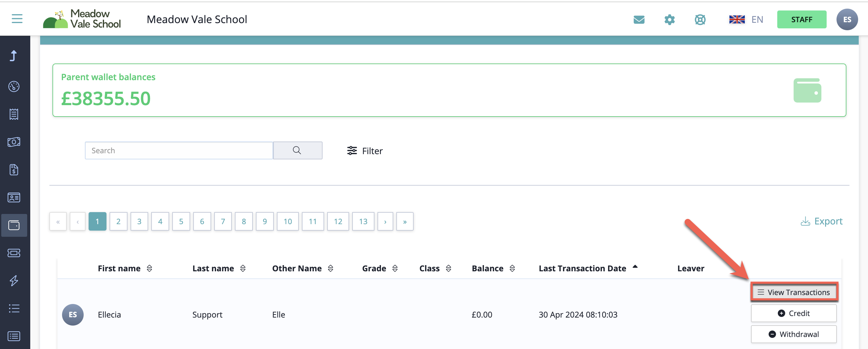Go to next page with › button
Viewport: 868px width, 349px height.
click(385, 221)
